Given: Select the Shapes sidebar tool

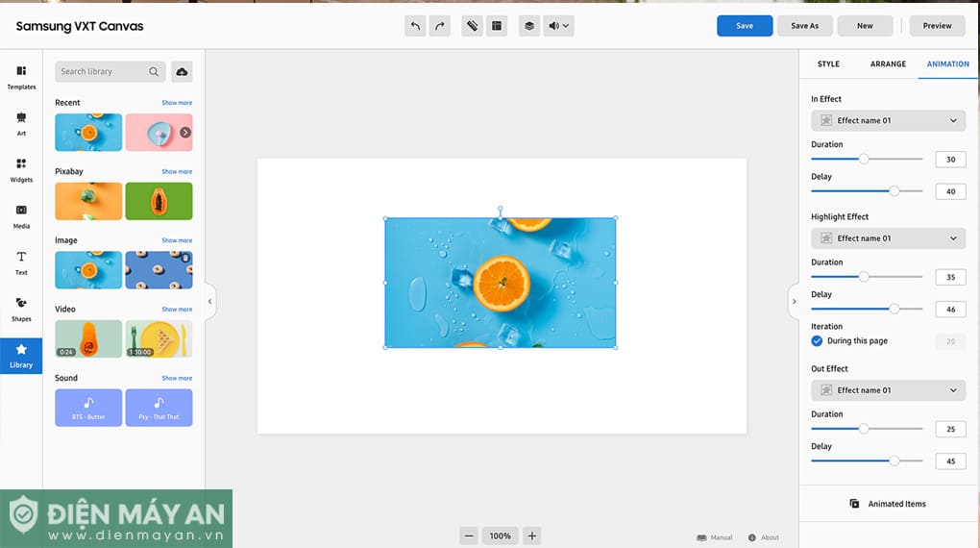Looking at the screenshot, I should pyautogui.click(x=21, y=309).
